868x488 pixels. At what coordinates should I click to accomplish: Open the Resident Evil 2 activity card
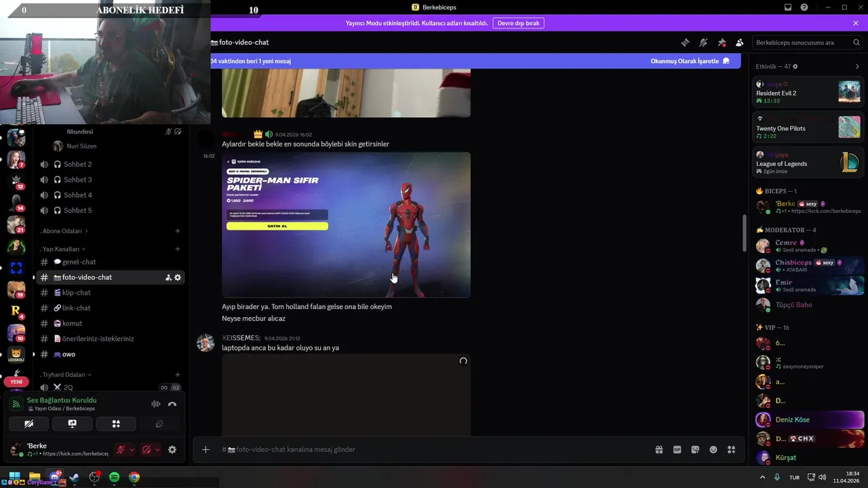[808, 91]
